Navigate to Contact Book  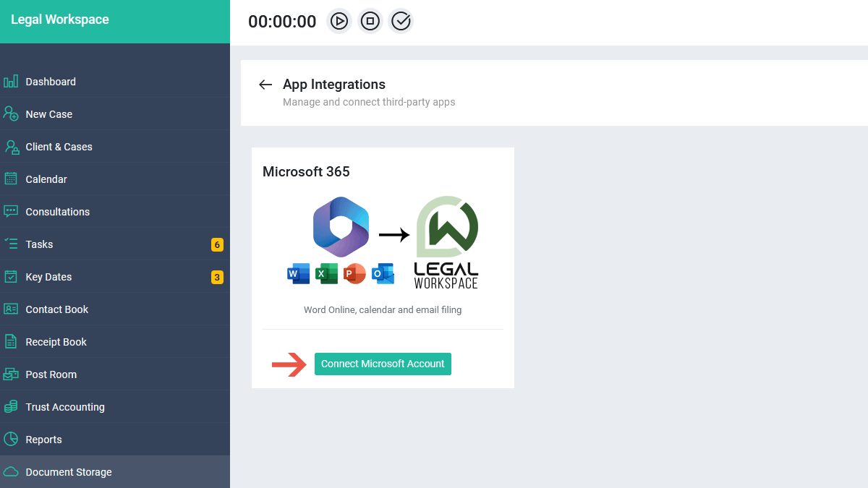[115, 309]
